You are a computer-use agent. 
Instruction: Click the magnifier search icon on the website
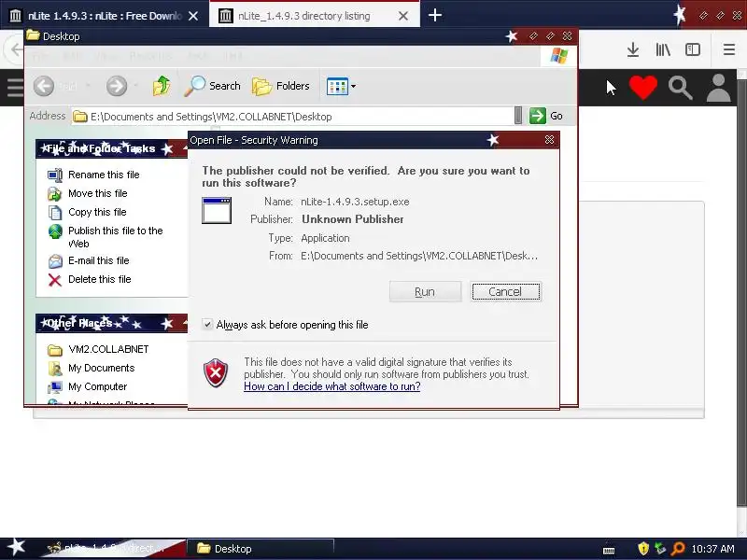[680, 88]
